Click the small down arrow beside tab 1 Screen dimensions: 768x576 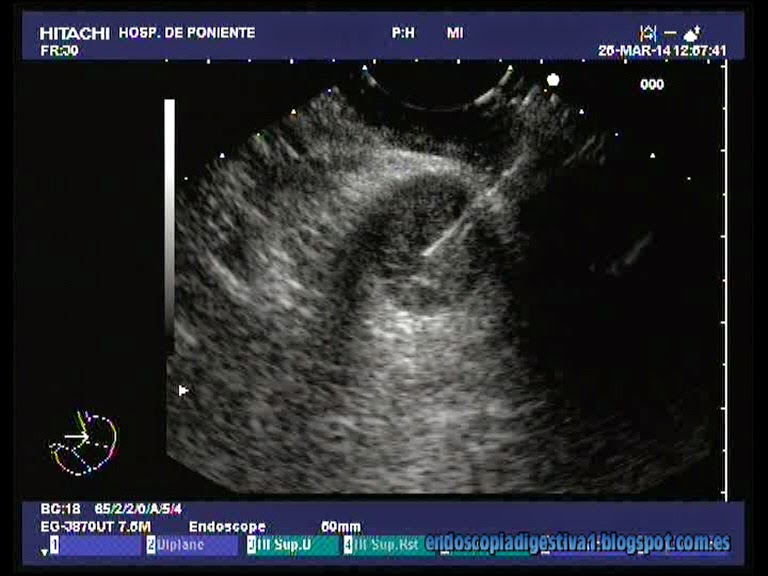coord(44,551)
